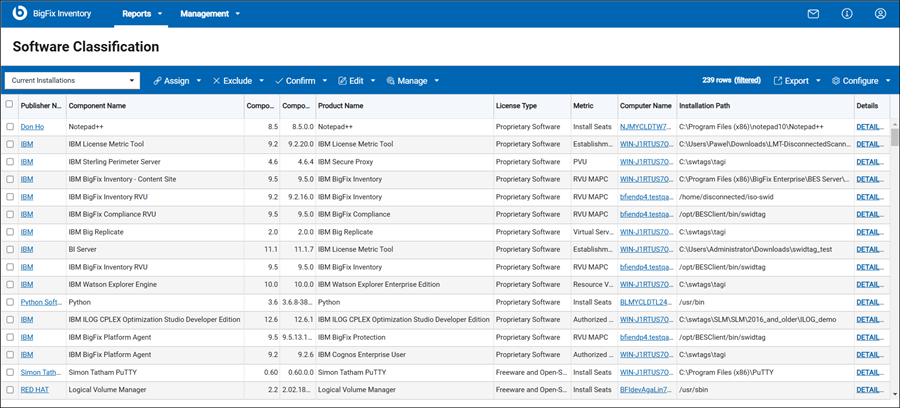900x408 pixels.
Task: Click the Export arrow icon
Action: pos(778,81)
